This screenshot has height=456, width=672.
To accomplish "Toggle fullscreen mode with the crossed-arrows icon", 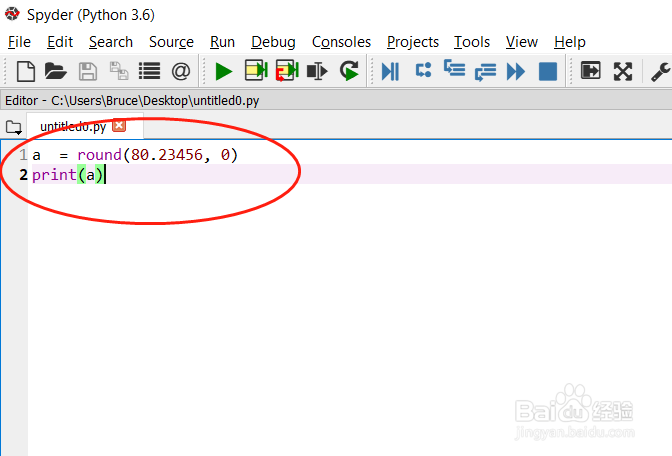I will point(623,71).
